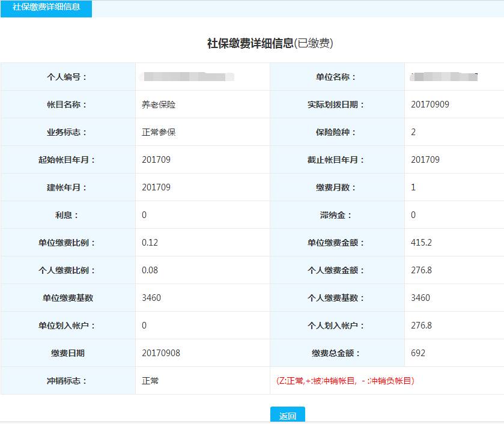Viewport: 504px width, 424px height.
Task: Click the page heading 社保缴费详细信息(已缴费)
Action: [x=270, y=43]
